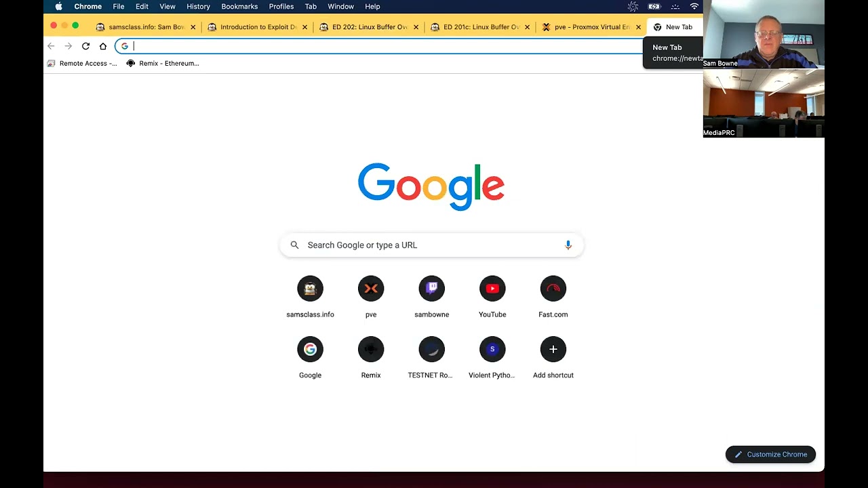Viewport: 868px width, 488px height.
Task: Open the Fast.com shortcut tile
Action: [x=553, y=297]
